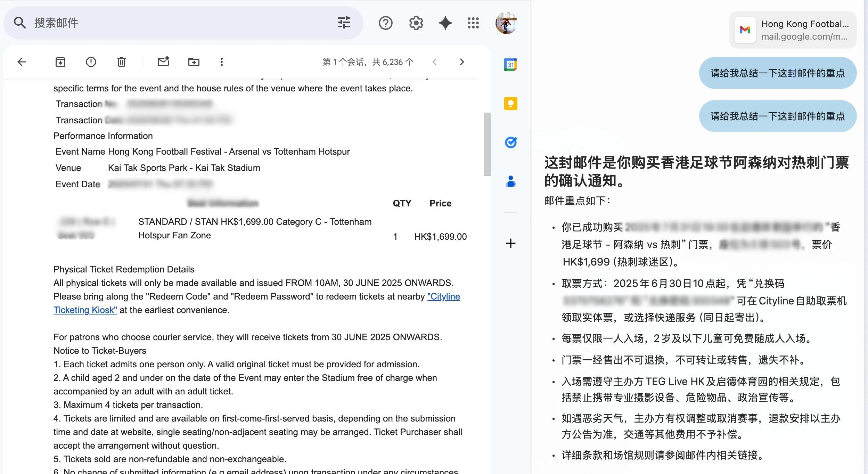Archive this email conversation
The width and height of the screenshot is (868, 474).
60,62
